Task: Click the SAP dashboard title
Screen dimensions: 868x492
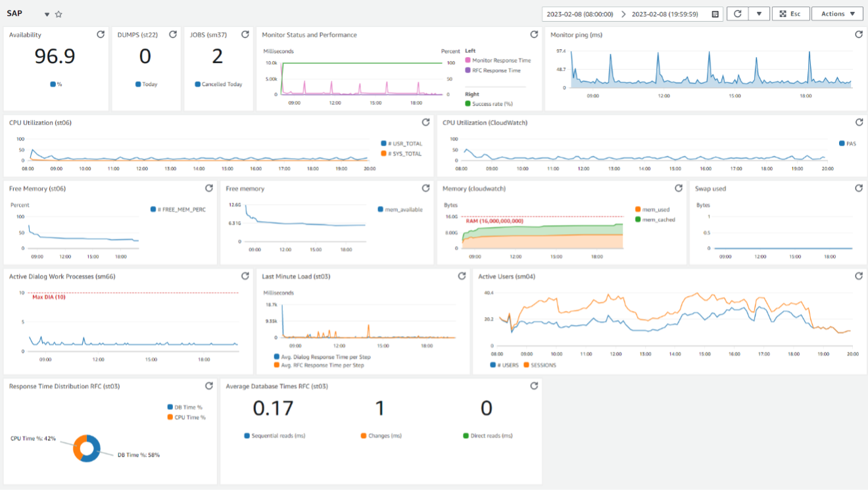Action: [x=14, y=13]
